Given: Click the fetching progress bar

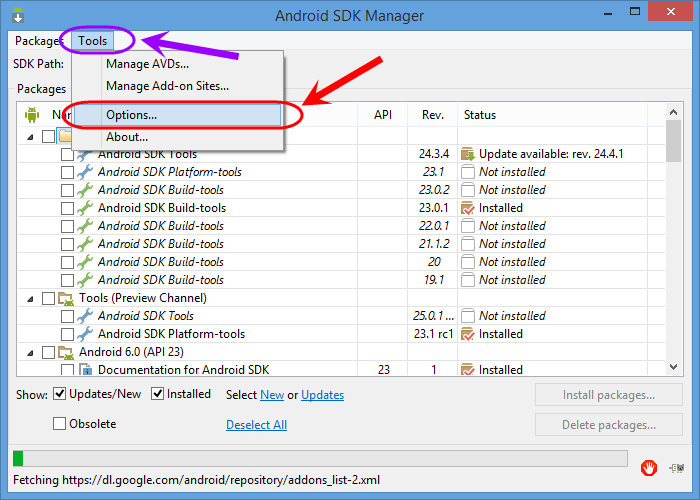Looking at the screenshot, I should pyautogui.click(x=320, y=458).
